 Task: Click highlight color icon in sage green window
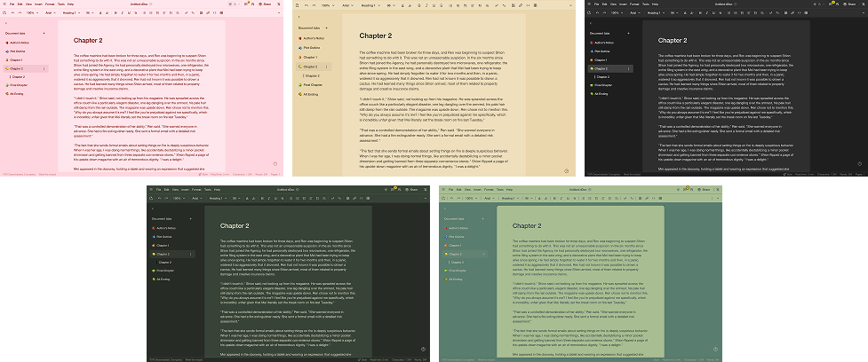click(545, 198)
